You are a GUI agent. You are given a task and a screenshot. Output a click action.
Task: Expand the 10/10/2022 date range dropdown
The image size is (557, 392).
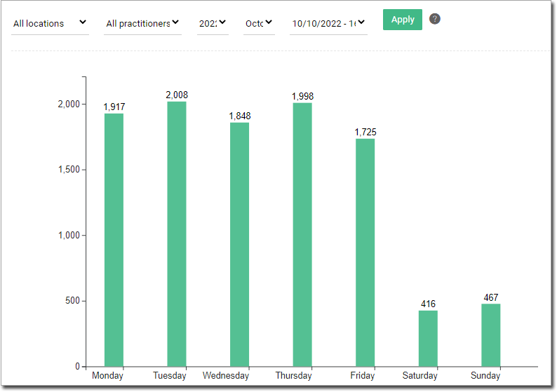click(328, 23)
